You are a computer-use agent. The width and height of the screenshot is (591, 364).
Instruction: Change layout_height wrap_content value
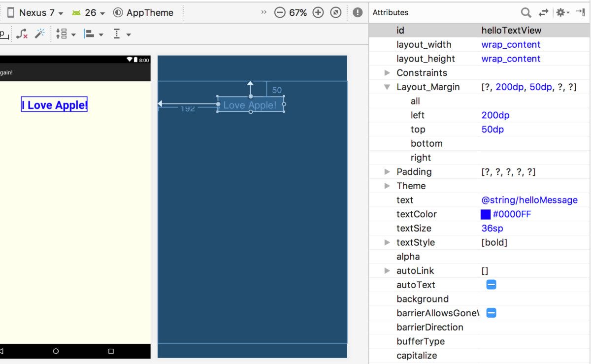coord(511,59)
